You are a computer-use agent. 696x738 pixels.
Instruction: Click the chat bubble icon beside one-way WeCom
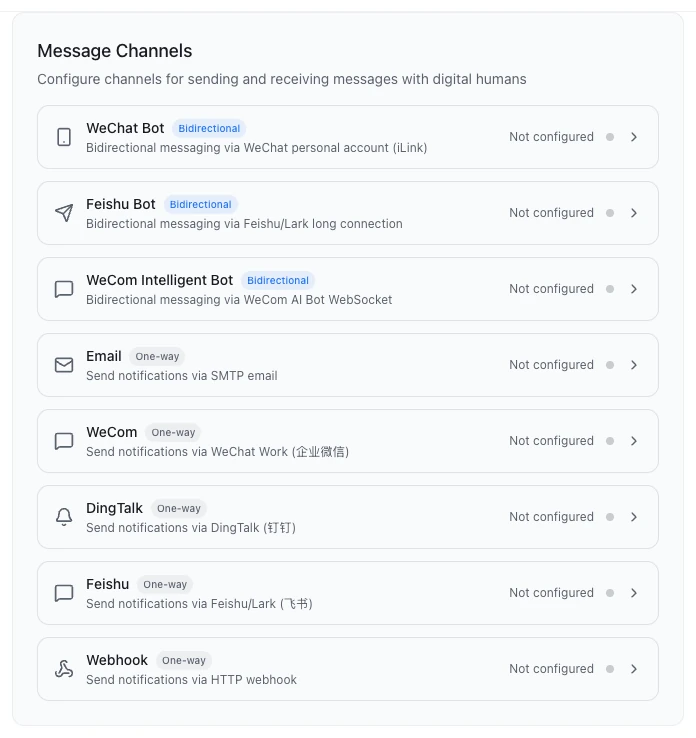64,441
